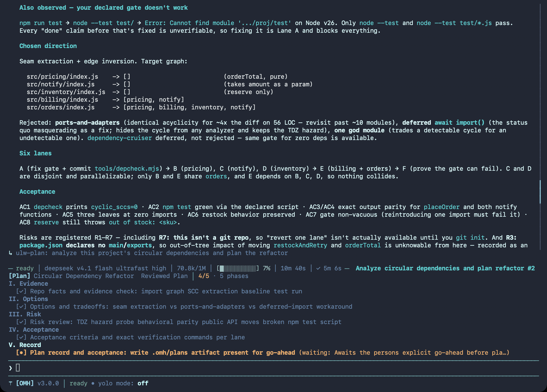
Task: Click the 'Also observed' heading at top
Action: pyautogui.click(x=104, y=8)
